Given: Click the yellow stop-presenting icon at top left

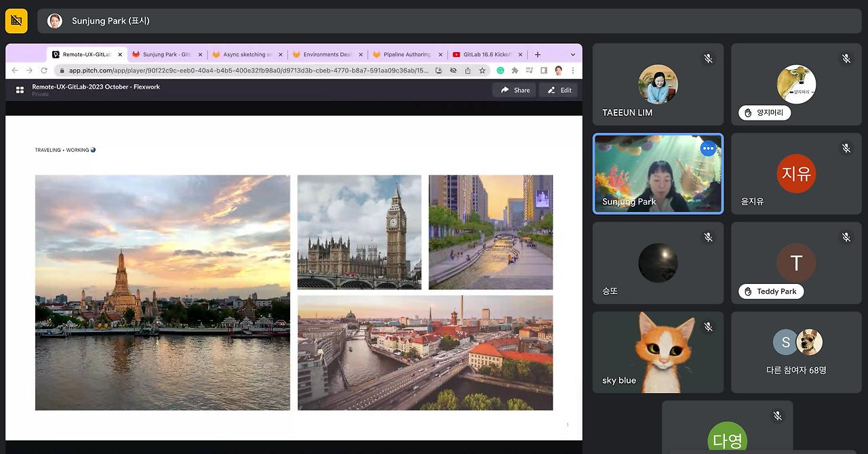Looking at the screenshot, I should tap(16, 21).
